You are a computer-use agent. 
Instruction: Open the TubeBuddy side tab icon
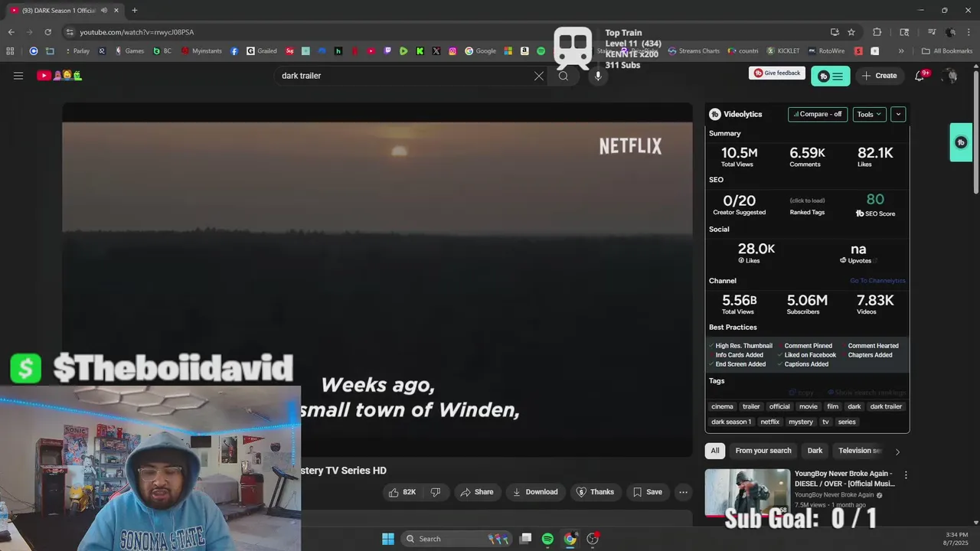click(x=961, y=142)
